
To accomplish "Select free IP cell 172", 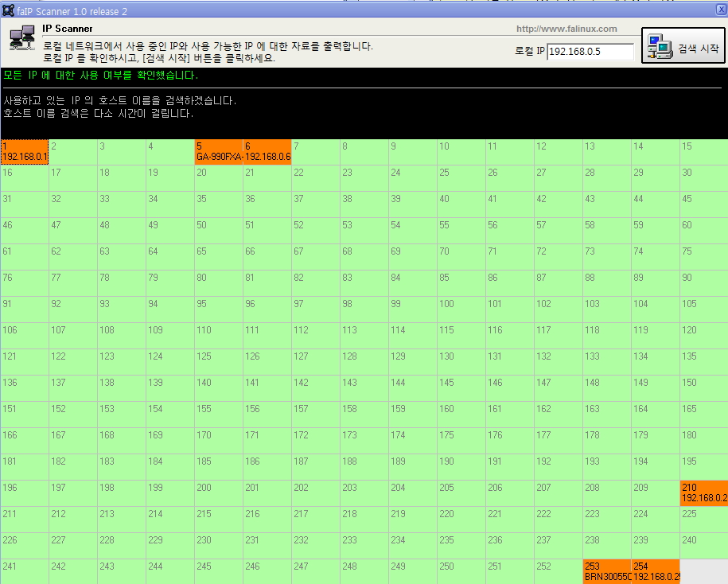I will tap(316, 441).
